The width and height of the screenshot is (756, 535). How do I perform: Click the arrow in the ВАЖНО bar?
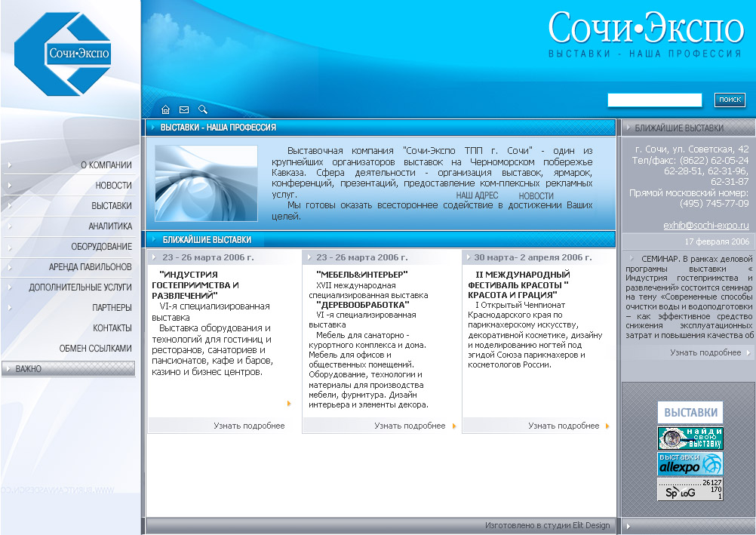8,369
